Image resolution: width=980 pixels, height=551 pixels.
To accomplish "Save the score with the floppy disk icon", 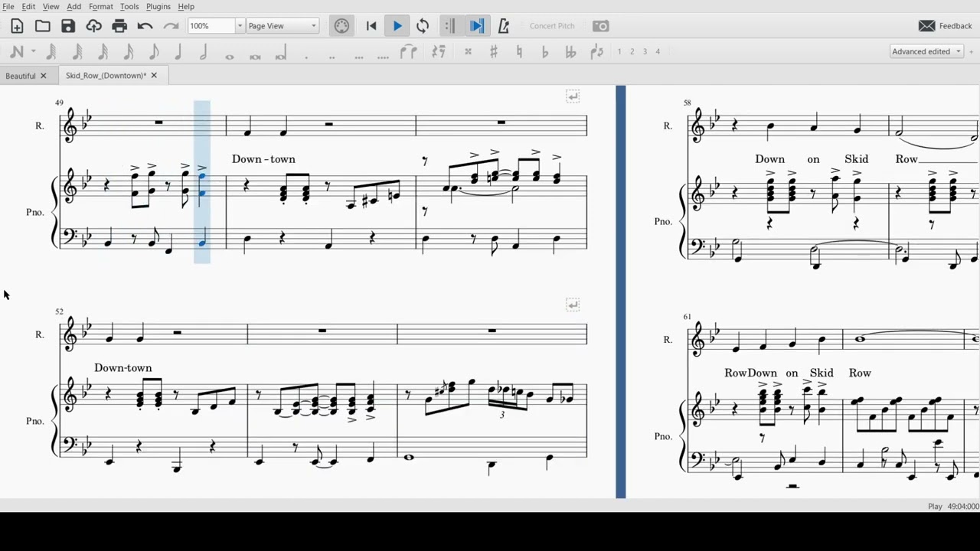I will point(68,26).
